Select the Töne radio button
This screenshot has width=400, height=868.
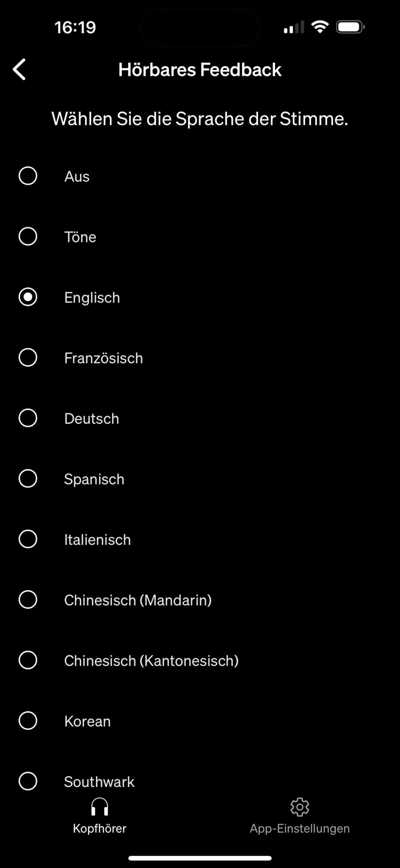pyautogui.click(x=28, y=236)
